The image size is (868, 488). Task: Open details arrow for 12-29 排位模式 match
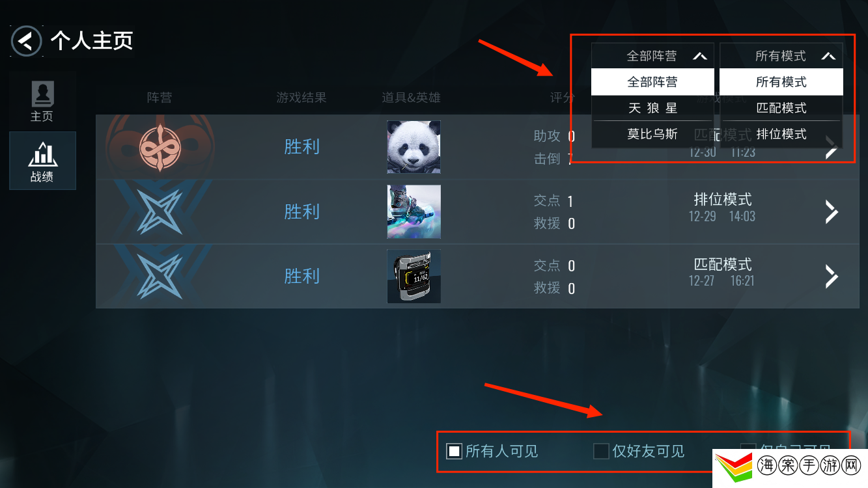tap(832, 211)
